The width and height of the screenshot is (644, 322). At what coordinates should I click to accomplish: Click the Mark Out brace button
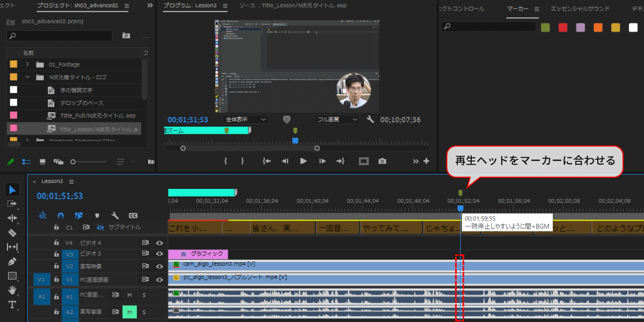[x=243, y=161]
